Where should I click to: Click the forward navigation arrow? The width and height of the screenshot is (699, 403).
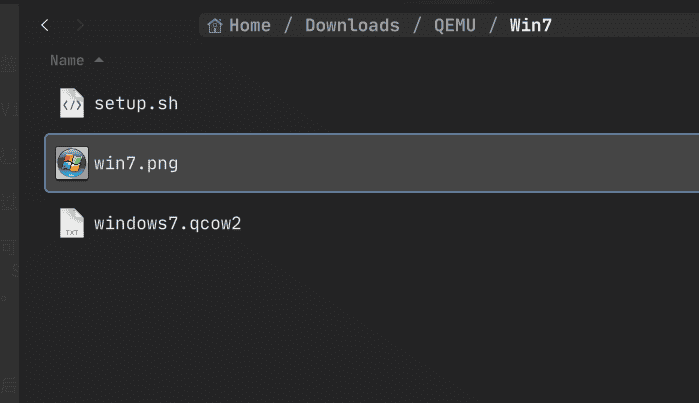pos(80,25)
